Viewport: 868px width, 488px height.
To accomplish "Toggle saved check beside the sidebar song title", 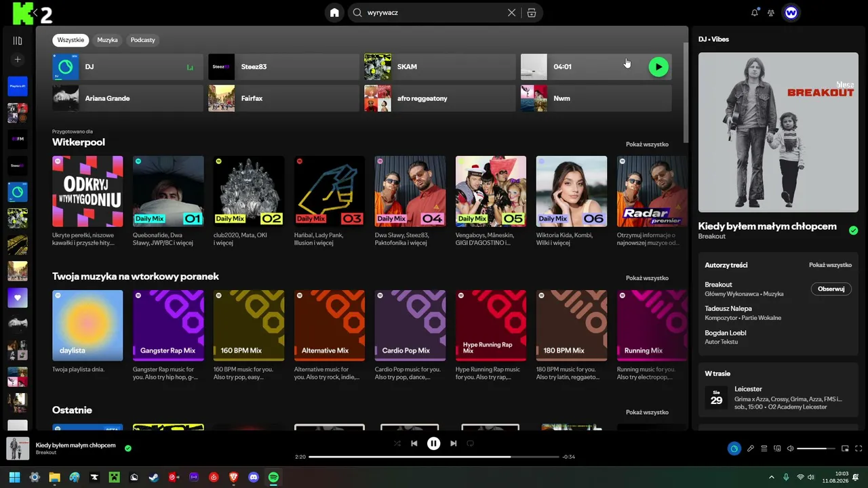I will click(x=853, y=230).
